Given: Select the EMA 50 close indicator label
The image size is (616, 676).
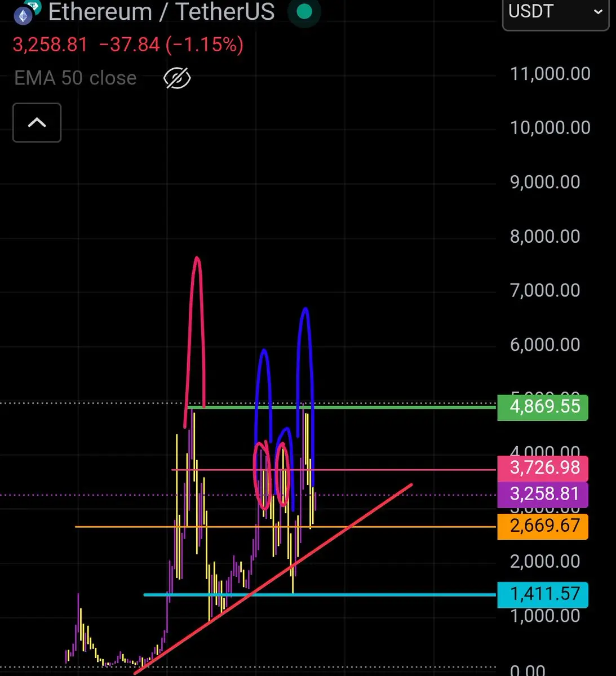Looking at the screenshot, I should pyautogui.click(x=76, y=78).
